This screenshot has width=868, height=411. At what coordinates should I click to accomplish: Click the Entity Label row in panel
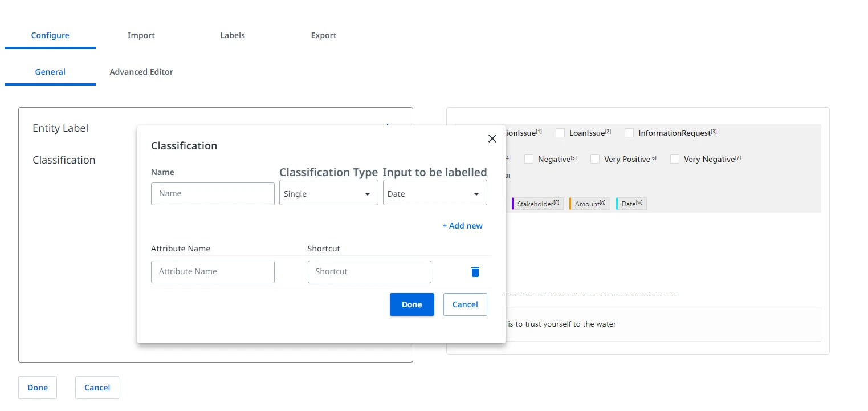pyautogui.click(x=60, y=128)
